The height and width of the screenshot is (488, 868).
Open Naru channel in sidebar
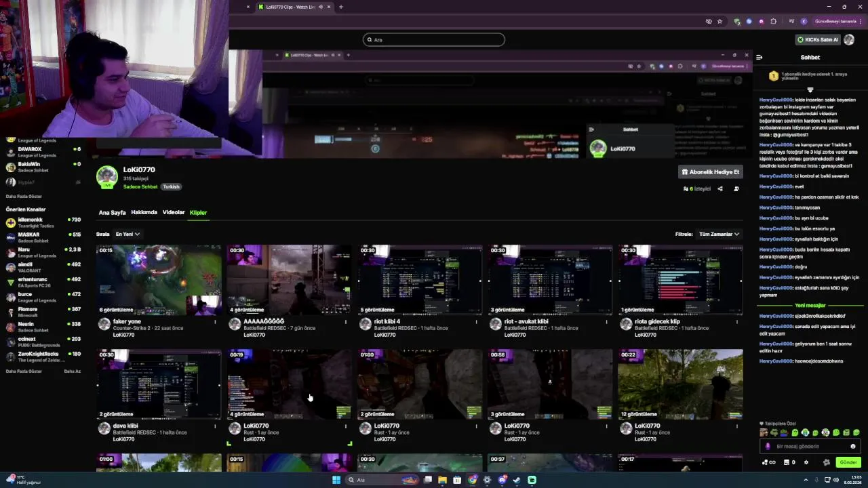(43, 252)
